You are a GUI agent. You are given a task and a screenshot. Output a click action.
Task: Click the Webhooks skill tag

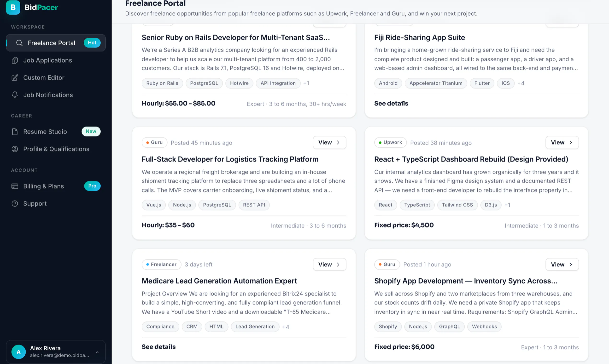(x=484, y=327)
